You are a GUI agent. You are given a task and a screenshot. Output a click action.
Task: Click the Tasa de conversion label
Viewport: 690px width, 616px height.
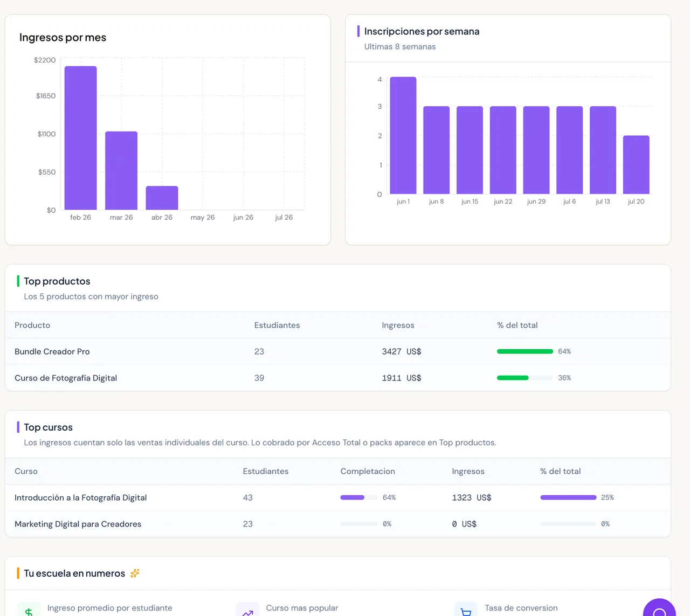(521, 608)
